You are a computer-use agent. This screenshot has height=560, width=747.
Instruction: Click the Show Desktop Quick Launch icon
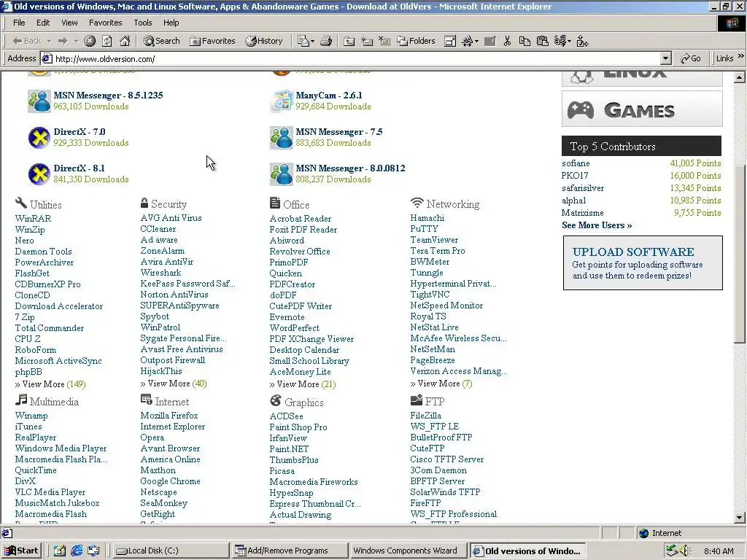click(60, 551)
